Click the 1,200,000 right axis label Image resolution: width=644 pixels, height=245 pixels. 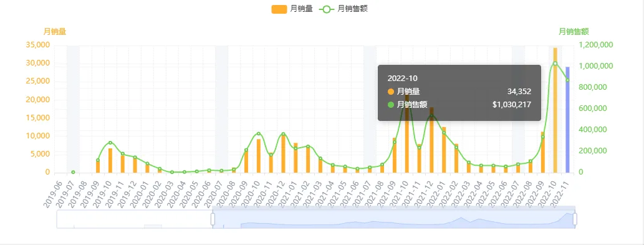596,45
